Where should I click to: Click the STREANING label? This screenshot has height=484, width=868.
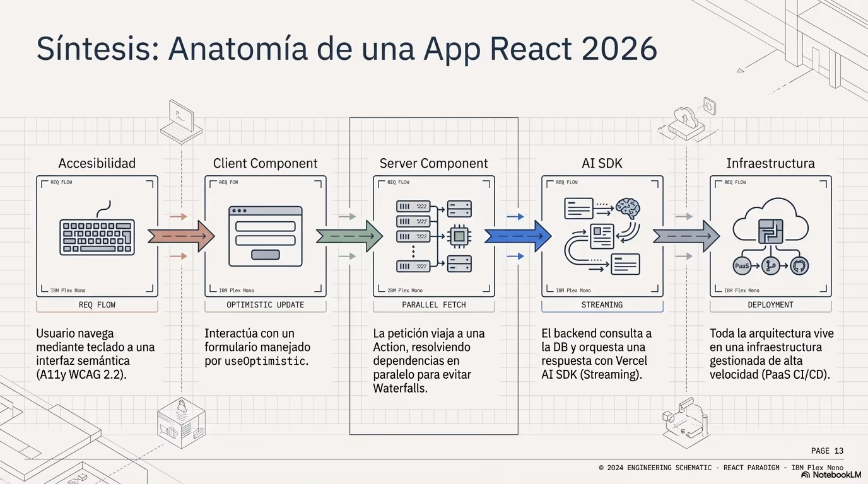tap(602, 304)
